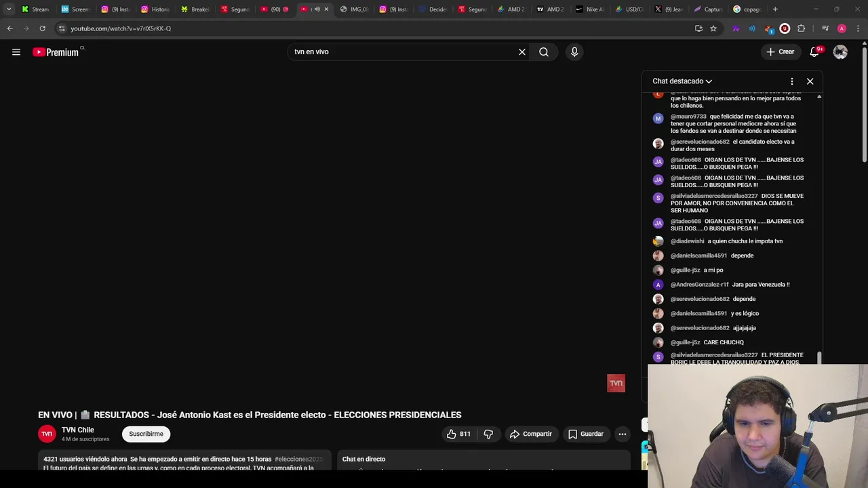Open the Crear upload menu
Screen dimensions: 868x488
[780, 52]
